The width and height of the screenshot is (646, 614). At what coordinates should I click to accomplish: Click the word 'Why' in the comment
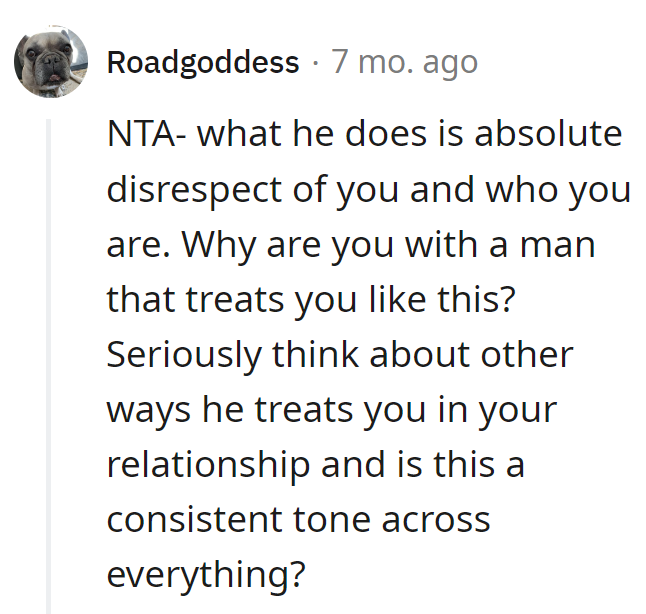click(220, 246)
